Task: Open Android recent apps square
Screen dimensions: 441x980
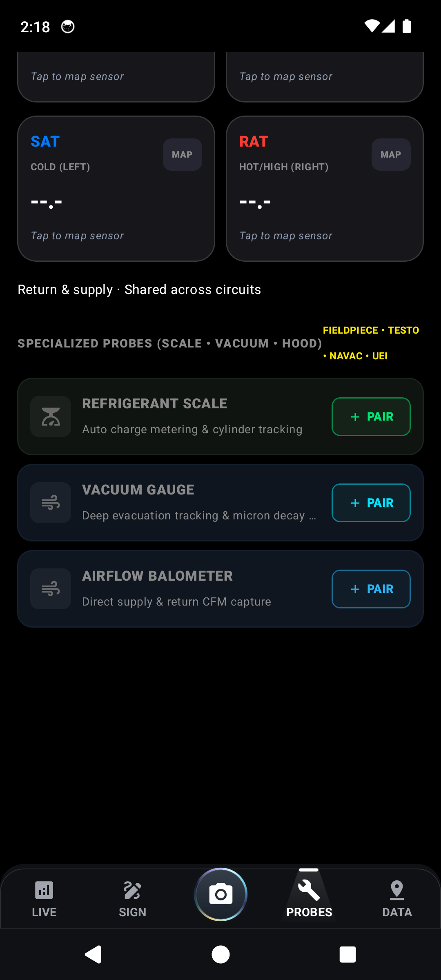Action: (347, 954)
